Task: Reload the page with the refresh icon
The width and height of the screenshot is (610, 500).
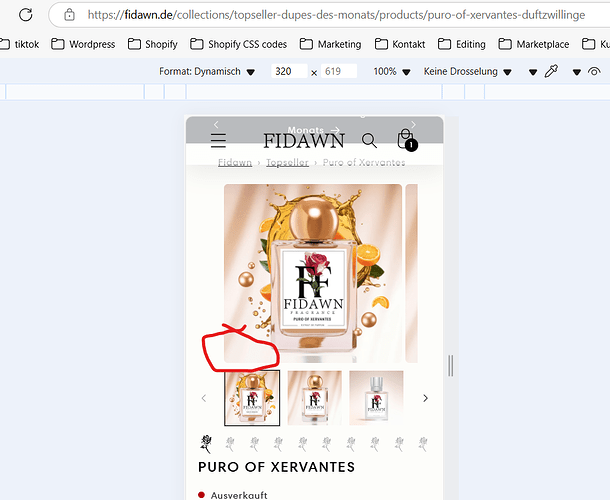Action: pyautogui.click(x=26, y=15)
